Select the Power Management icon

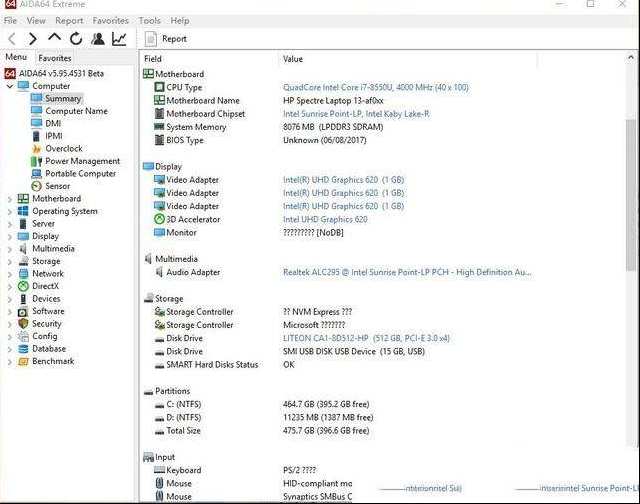[36, 161]
